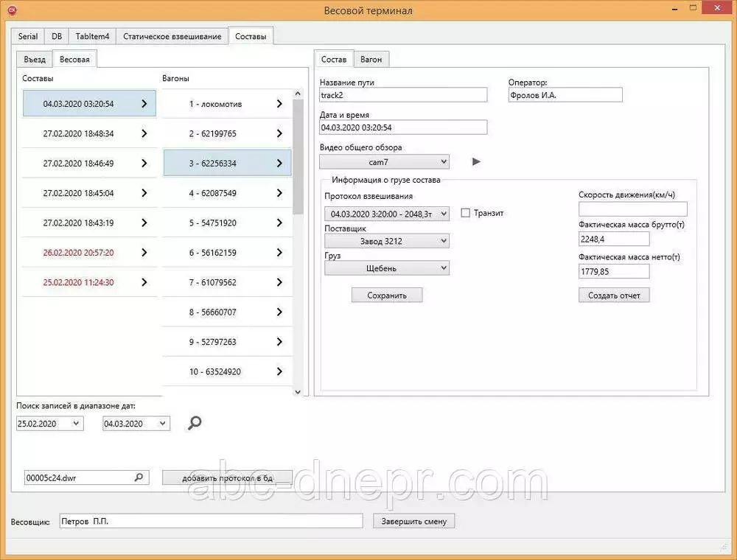Click the arrow next to wagon 62199765
This screenshot has width=737, height=560.
[279, 133]
